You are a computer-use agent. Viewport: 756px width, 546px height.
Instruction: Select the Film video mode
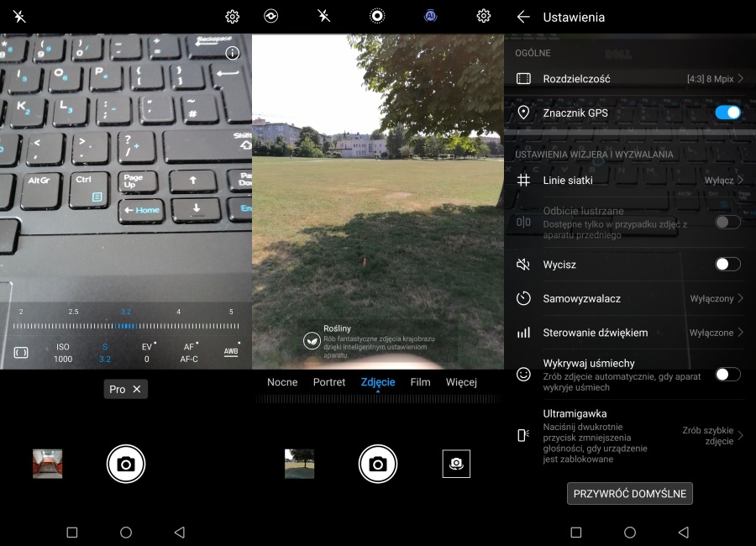(x=420, y=382)
